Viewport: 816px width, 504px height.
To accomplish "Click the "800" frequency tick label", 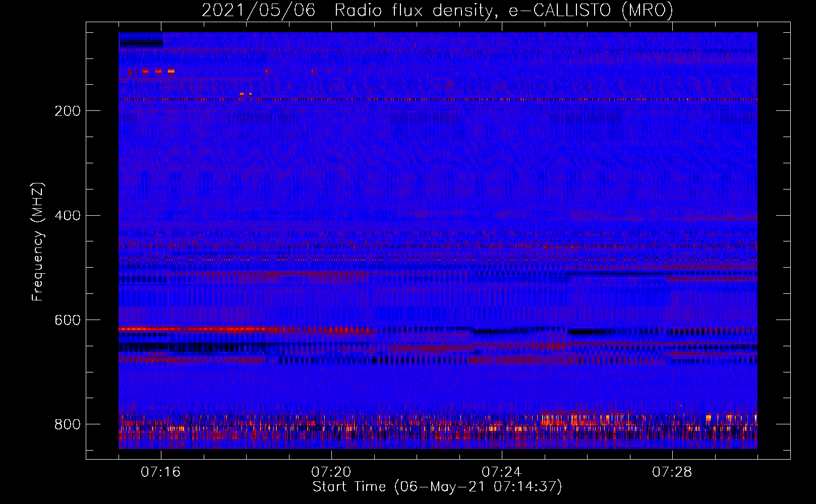I will (67, 424).
